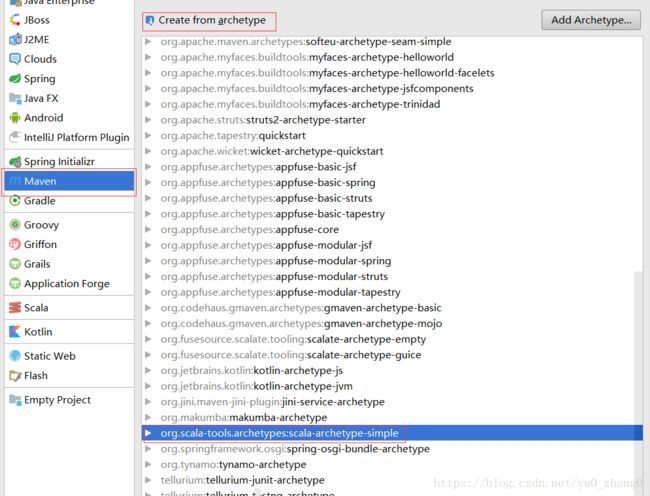Click the Griffon icon
The height and width of the screenshot is (496, 650).
click(x=15, y=244)
